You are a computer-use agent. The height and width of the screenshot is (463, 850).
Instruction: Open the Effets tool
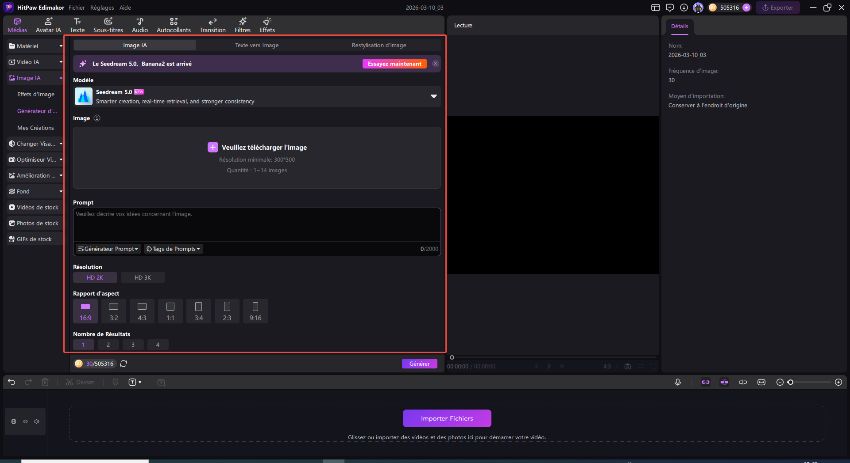click(x=267, y=25)
